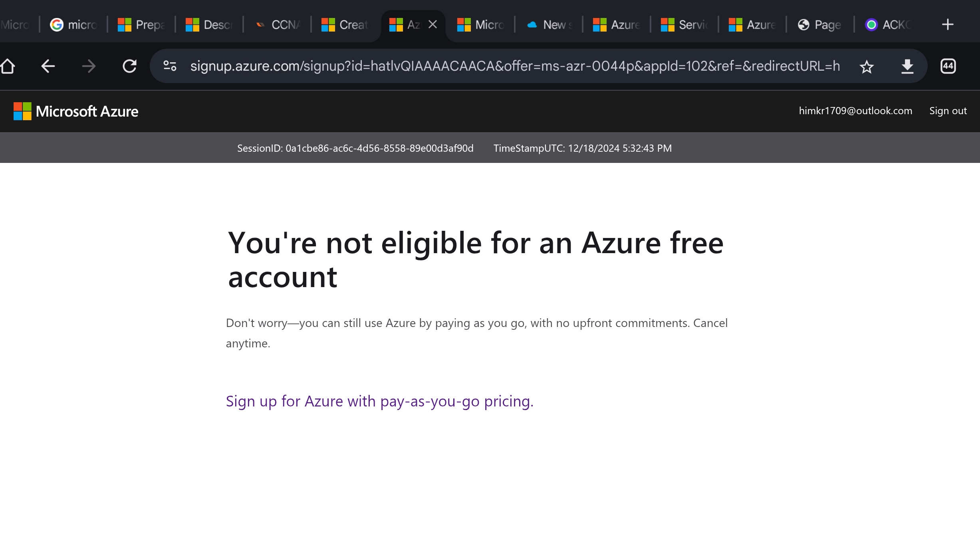Click the Microsoft Azure logo
The image size is (980, 555).
(x=76, y=111)
